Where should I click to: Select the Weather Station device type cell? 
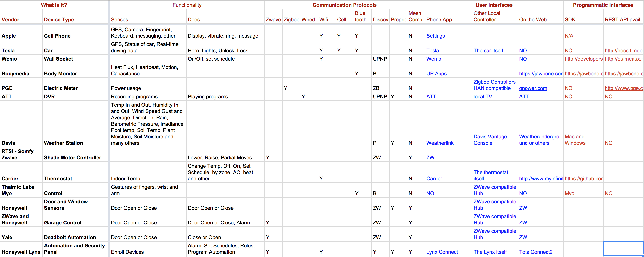[x=63, y=143]
